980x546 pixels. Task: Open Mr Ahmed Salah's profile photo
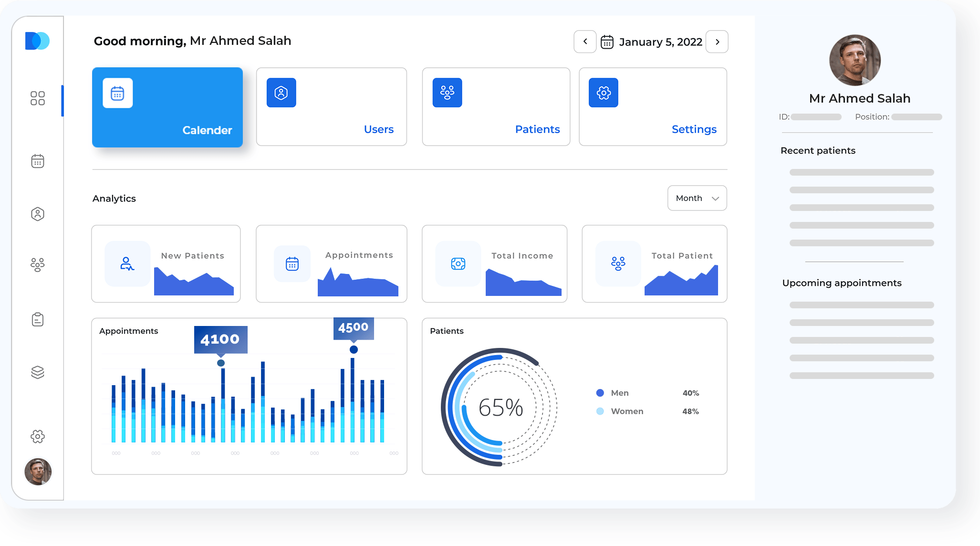click(855, 60)
